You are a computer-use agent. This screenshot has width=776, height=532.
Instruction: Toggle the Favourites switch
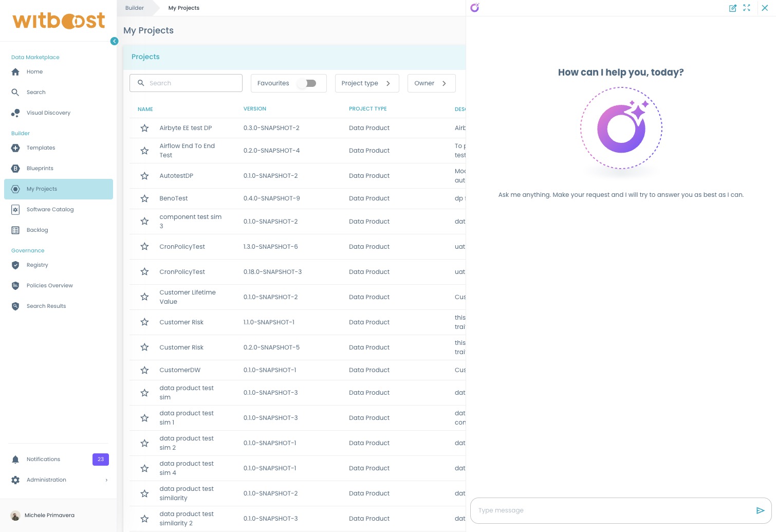[x=307, y=83]
